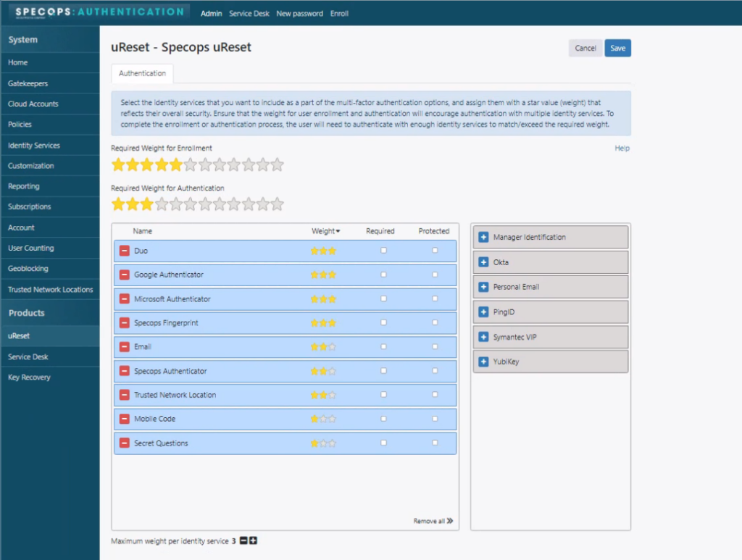This screenshot has height=560, width=742.
Task: Open Key Recovery in sidebar
Action: pyautogui.click(x=50, y=377)
